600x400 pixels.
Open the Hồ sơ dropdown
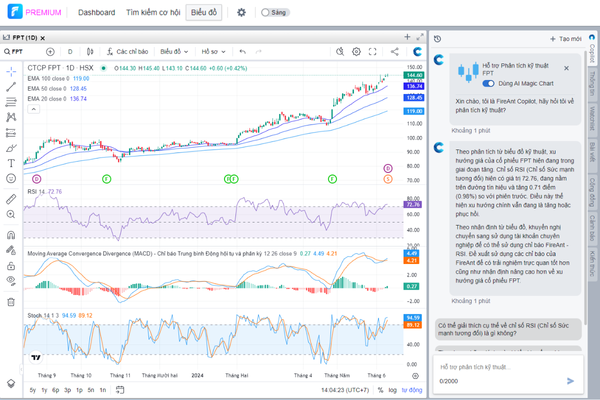214,52
